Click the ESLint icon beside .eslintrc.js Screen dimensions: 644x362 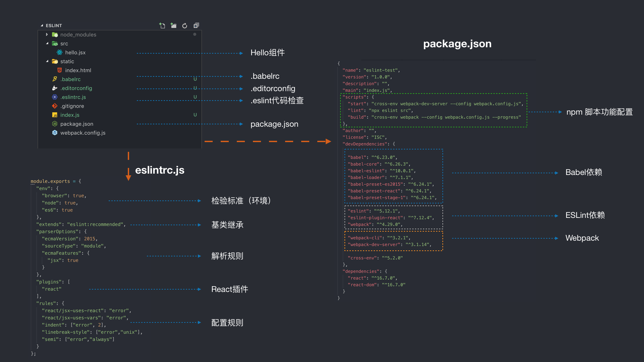[55, 97]
